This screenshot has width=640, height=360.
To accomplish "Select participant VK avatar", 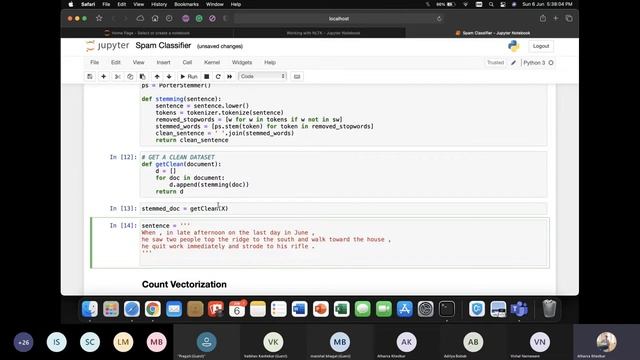I will [x=273, y=342].
